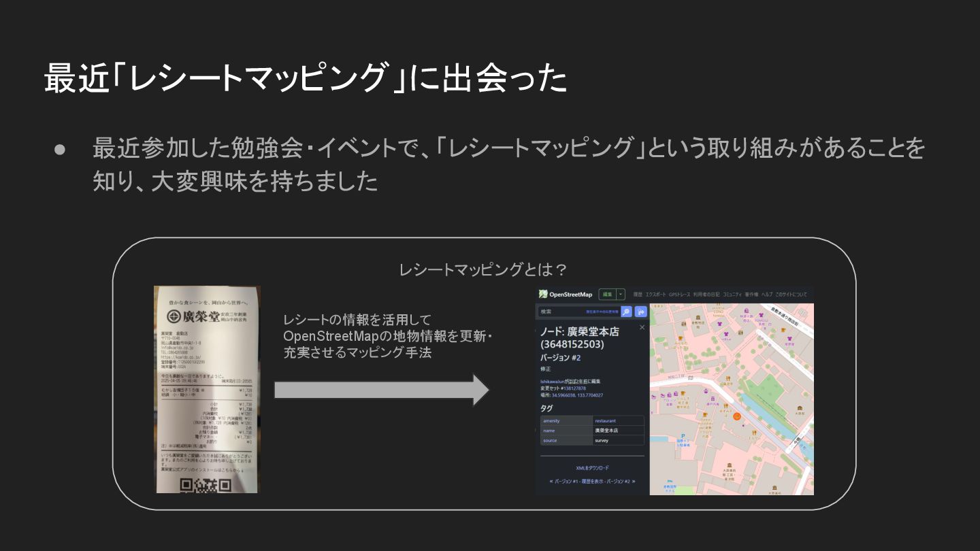Image resolution: width=980 pixels, height=551 pixels.
Task: Open the version #2 link
Action: (578, 358)
